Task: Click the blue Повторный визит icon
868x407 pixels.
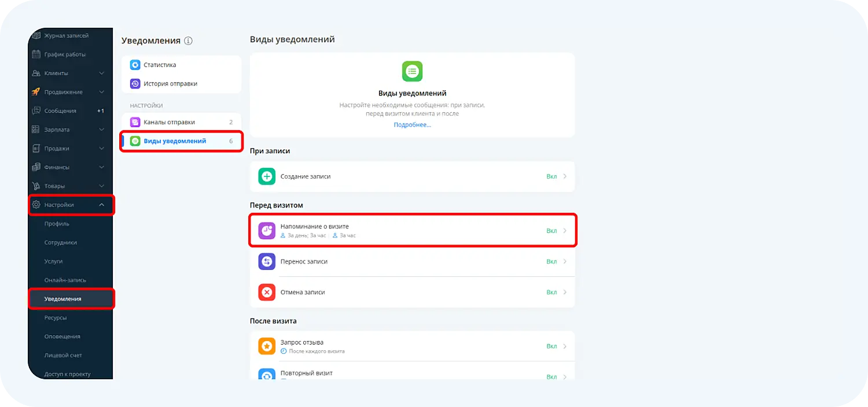Action: (x=267, y=375)
